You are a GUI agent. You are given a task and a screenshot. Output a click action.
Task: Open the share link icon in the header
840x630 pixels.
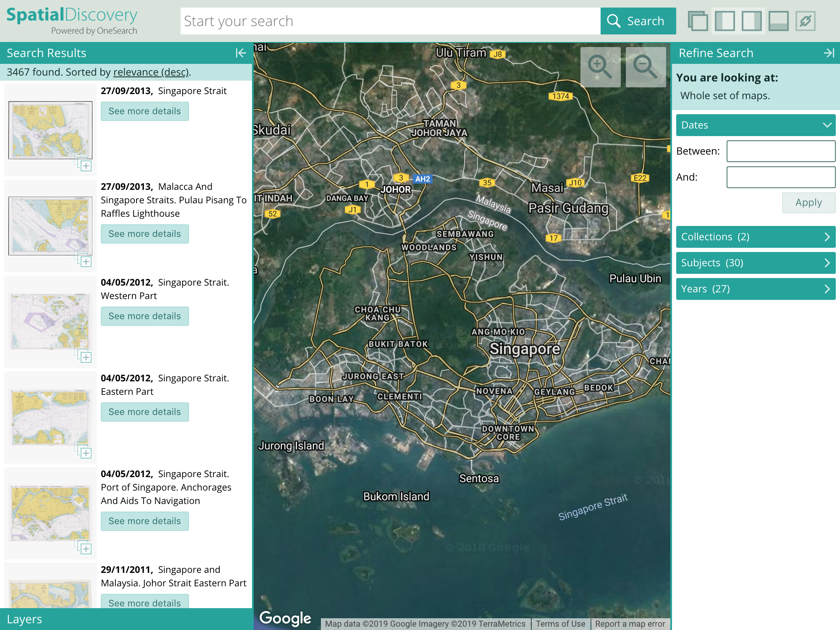coord(805,21)
